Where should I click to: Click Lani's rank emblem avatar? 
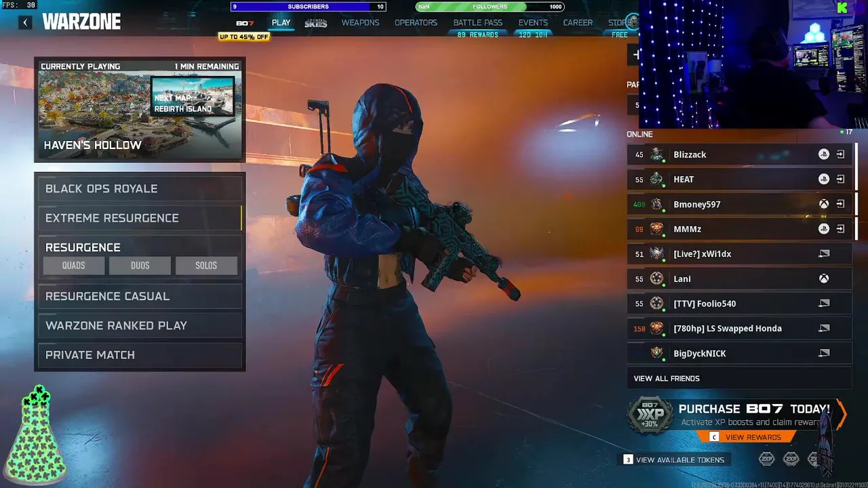[x=656, y=279]
